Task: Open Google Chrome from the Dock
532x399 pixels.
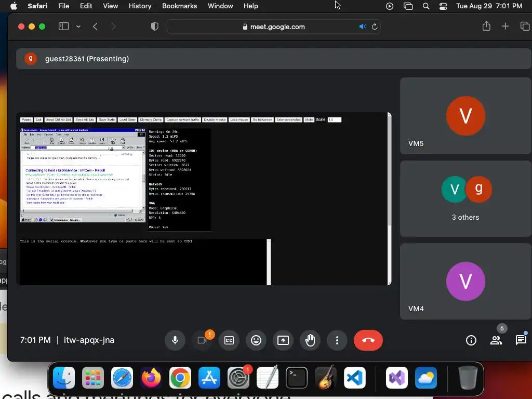Action: (x=180, y=378)
